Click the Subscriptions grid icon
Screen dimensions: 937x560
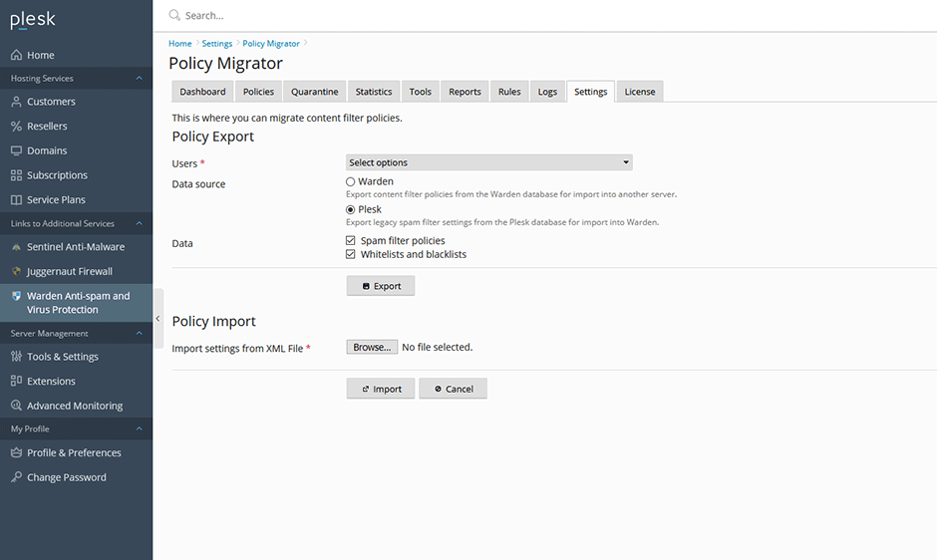[16, 175]
